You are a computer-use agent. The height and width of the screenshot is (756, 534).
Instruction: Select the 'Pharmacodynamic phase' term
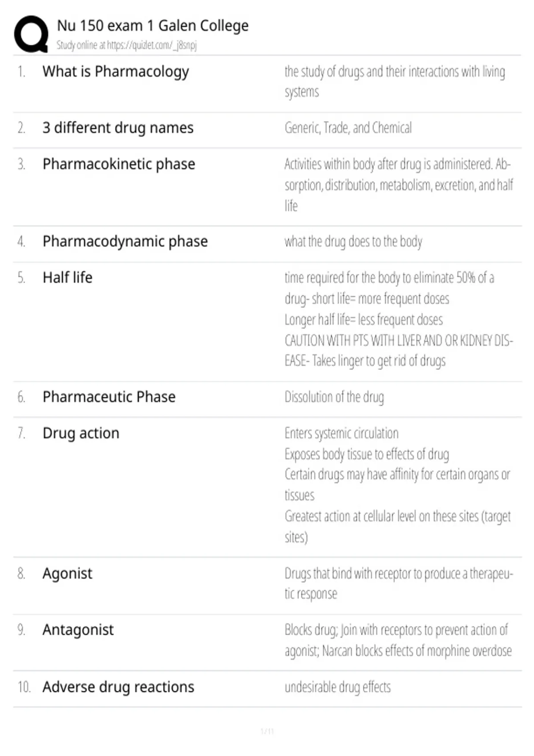coord(125,241)
